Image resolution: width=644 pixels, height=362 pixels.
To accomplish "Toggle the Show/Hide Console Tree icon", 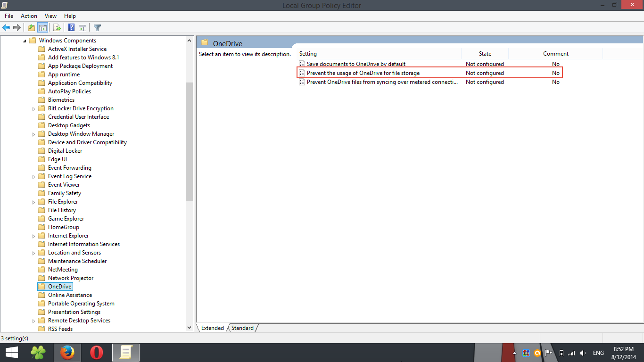I will (42, 28).
